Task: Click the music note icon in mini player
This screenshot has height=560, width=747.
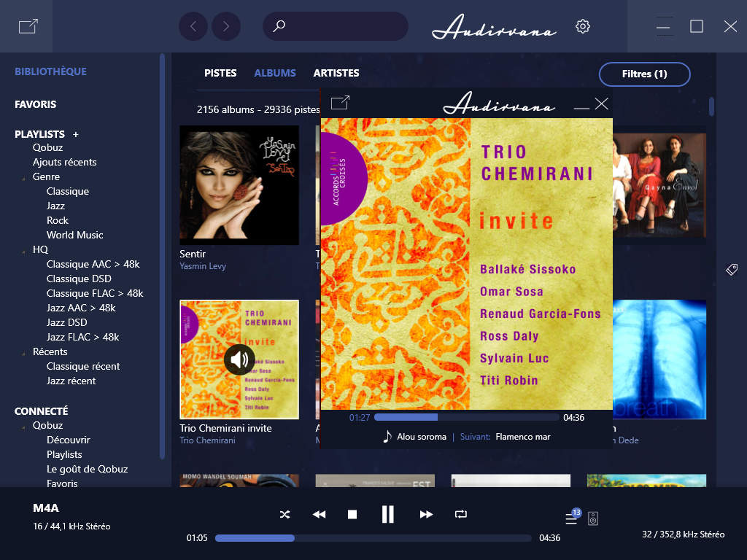Action: click(x=387, y=436)
